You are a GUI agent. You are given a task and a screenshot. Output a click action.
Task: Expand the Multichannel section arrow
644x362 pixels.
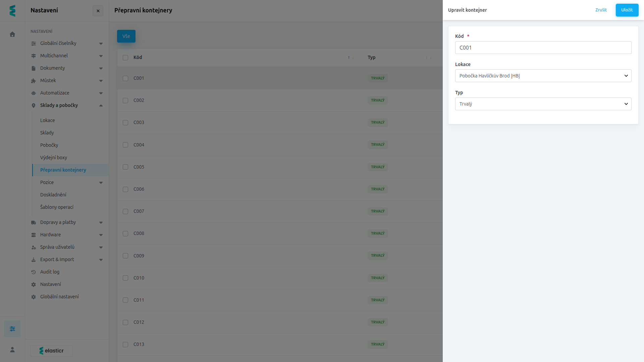[101, 56]
